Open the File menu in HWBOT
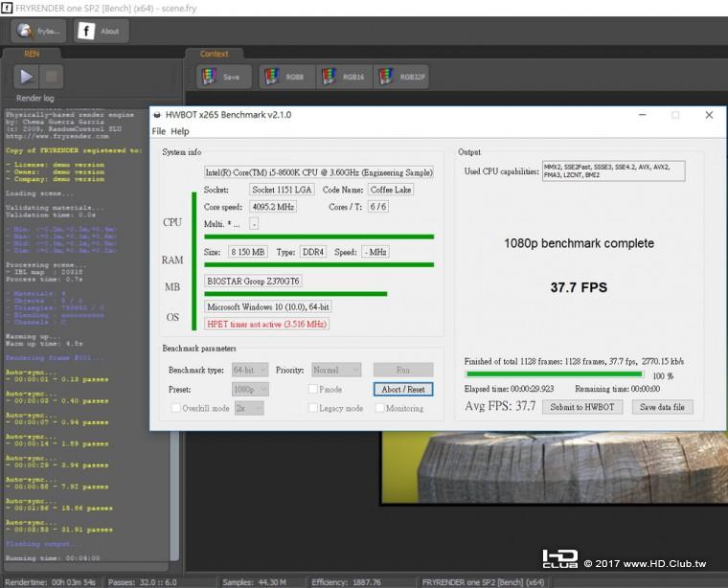 159,131
